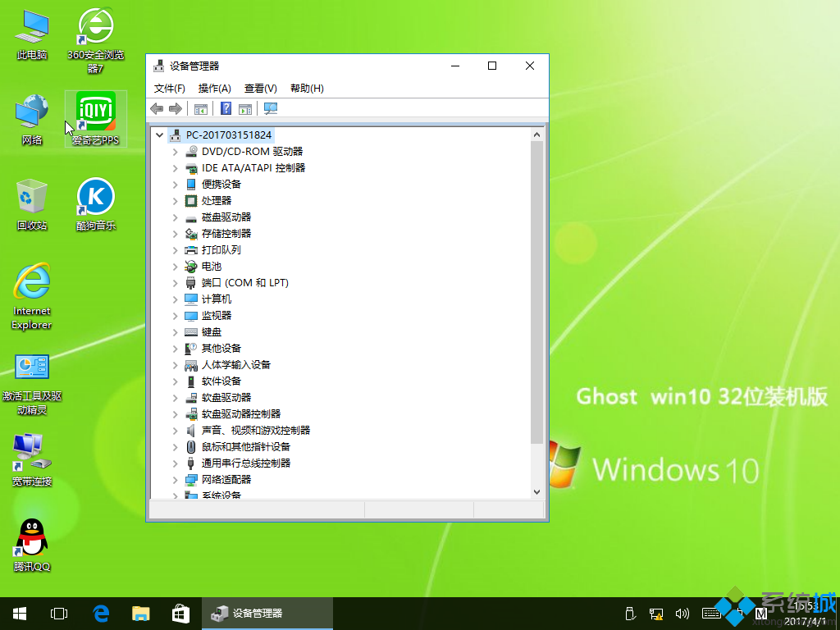Image resolution: width=840 pixels, height=630 pixels.
Task: Click the action pane toolbar icon
Action: point(245,109)
